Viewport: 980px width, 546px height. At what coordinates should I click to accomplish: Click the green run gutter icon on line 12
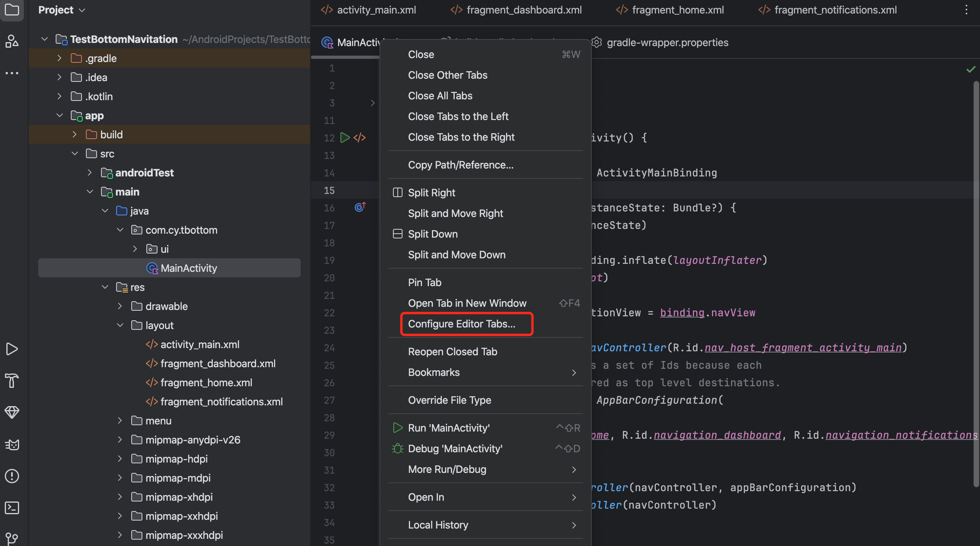[345, 137]
